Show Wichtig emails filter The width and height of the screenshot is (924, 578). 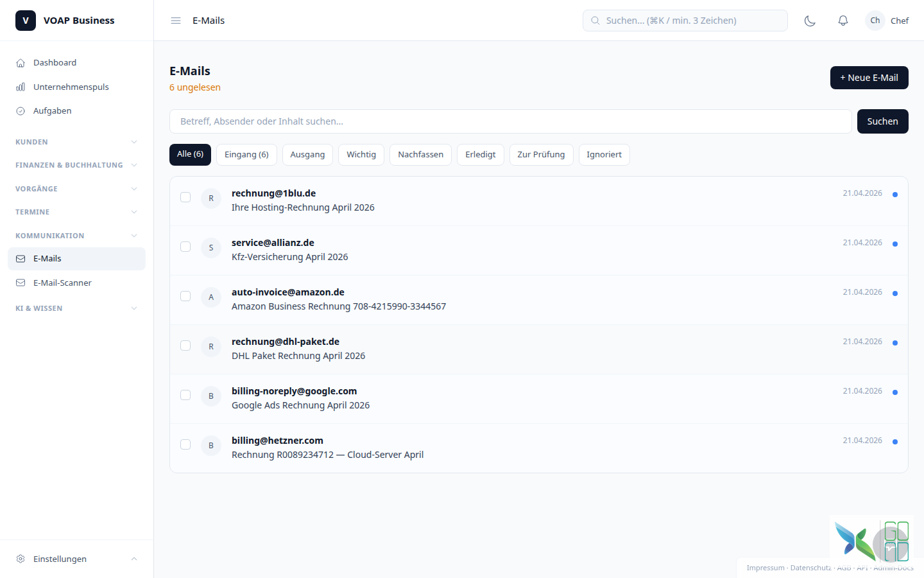tap(361, 155)
